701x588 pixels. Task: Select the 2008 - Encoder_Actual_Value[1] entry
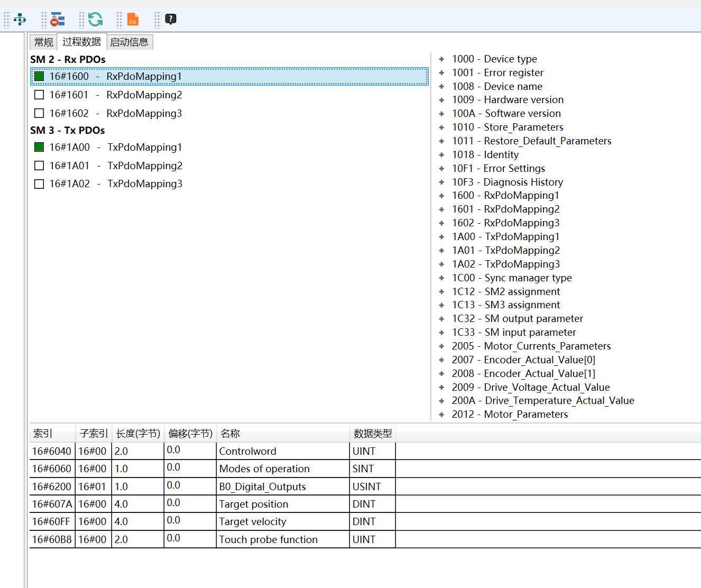pos(523,373)
